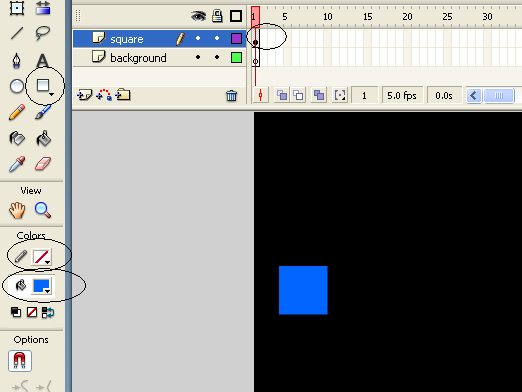
Task: Select the Eyedropper tool
Action: (17, 164)
